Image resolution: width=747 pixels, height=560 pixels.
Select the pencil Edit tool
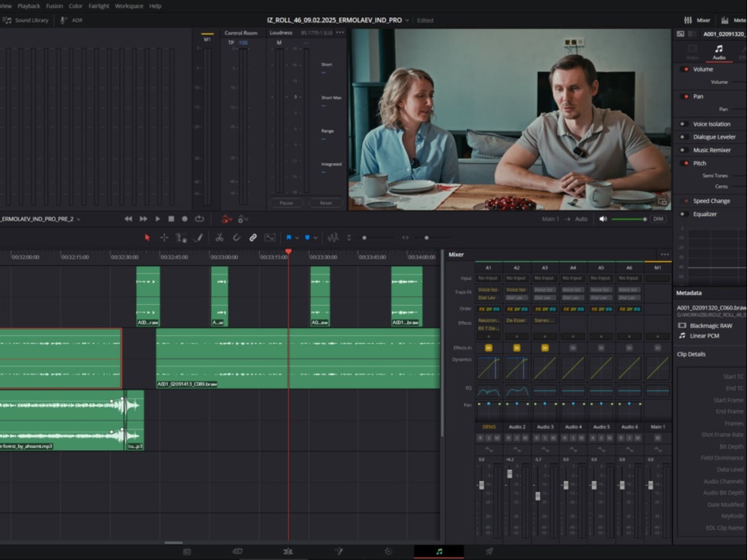[198, 238]
